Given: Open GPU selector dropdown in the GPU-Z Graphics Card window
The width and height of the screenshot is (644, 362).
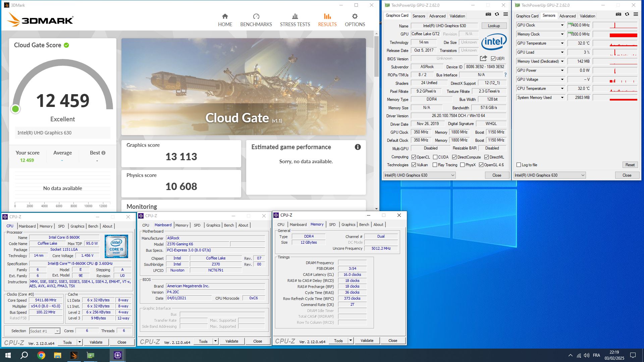Looking at the screenshot, I should pos(419,175).
